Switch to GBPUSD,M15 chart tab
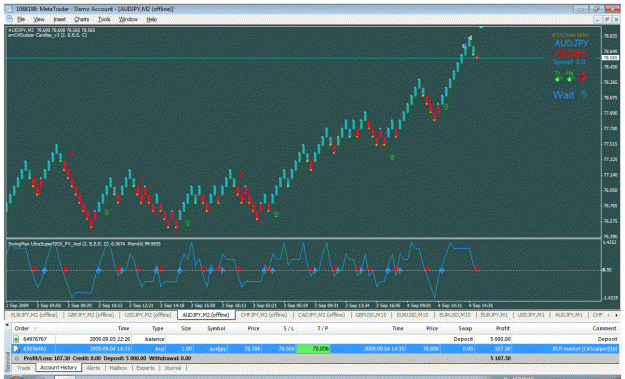625x379 pixels. click(371, 315)
